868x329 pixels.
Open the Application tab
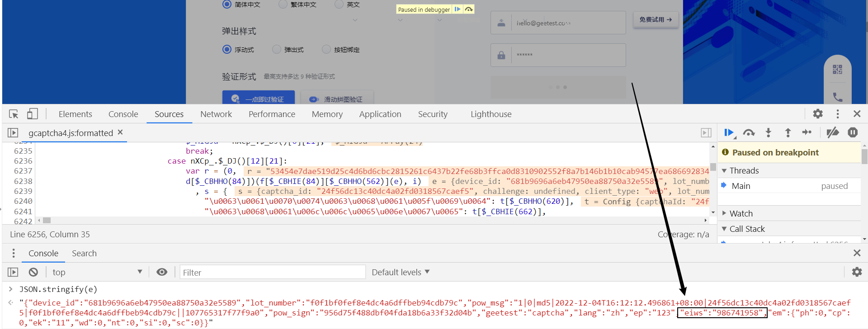(x=380, y=114)
